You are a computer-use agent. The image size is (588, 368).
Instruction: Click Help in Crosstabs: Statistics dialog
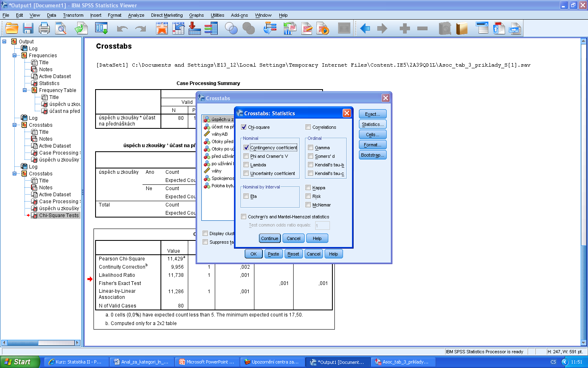point(317,238)
